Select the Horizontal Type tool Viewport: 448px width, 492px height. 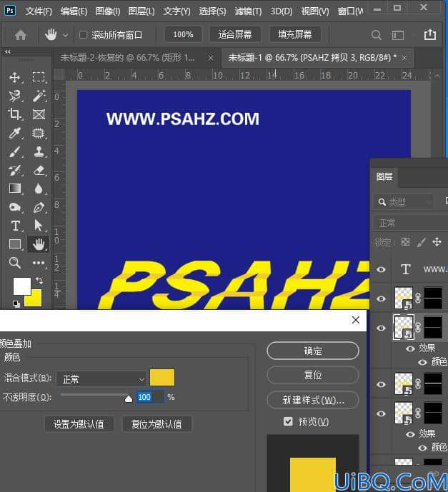click(15, 226)
